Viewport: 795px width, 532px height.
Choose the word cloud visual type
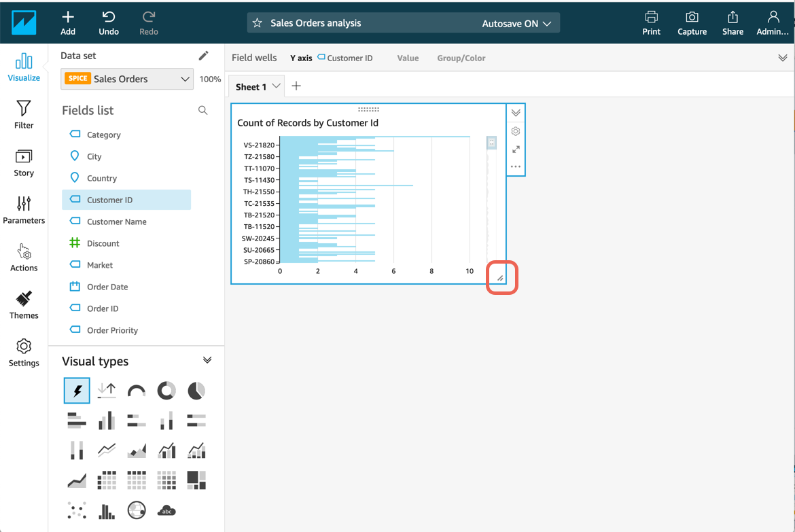[166, 510]
